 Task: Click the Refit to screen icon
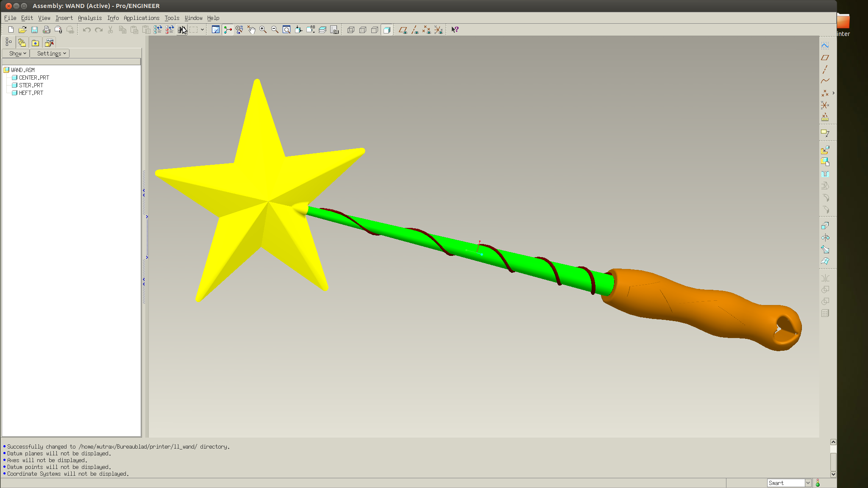tap(287, 30)
